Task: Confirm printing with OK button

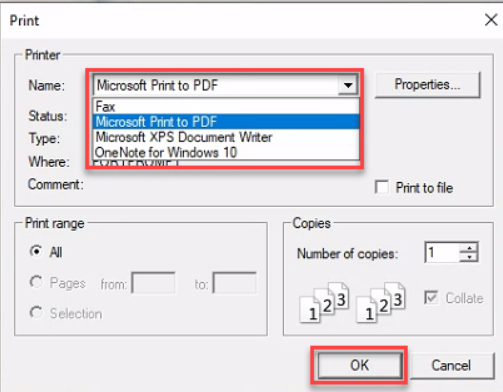Action: point(360,365)
